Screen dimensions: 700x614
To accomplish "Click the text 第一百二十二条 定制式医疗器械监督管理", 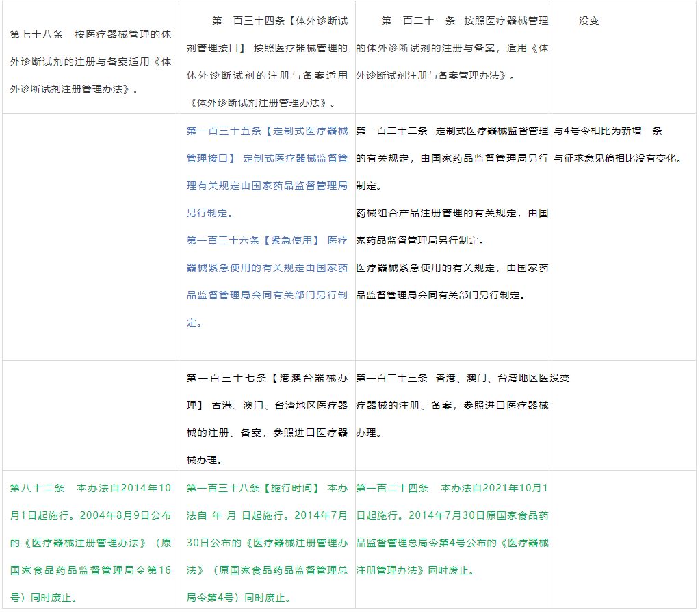I will (452, 131).
